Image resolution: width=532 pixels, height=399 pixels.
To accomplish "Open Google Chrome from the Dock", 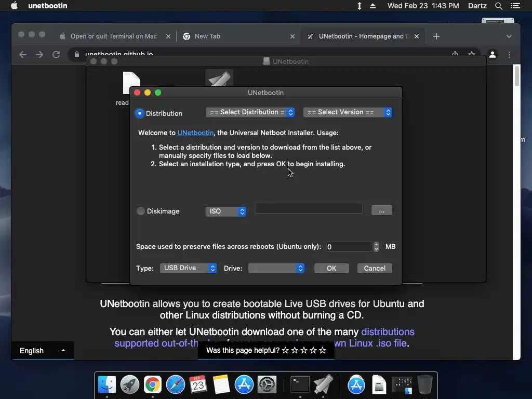I will click(x=153, y=384).
